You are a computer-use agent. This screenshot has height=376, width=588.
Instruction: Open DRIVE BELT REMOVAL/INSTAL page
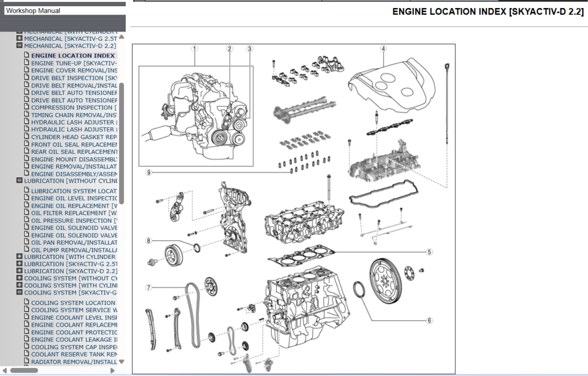(74, 85)
